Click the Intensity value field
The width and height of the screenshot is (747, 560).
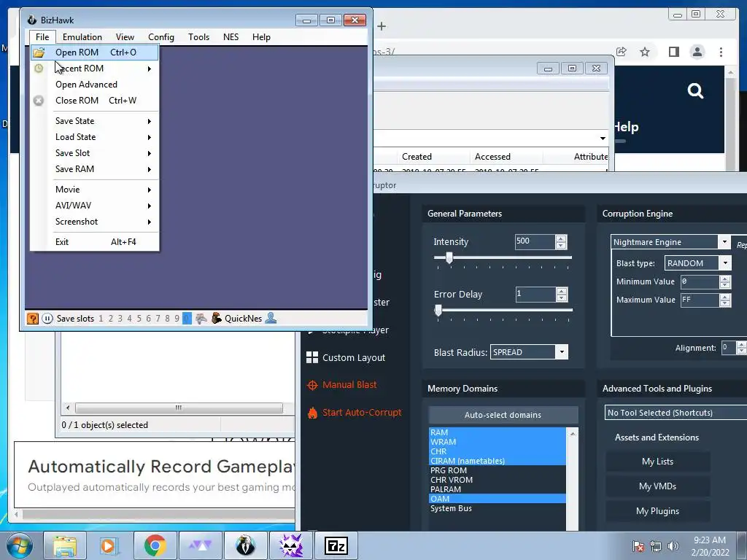coord(535,241)
